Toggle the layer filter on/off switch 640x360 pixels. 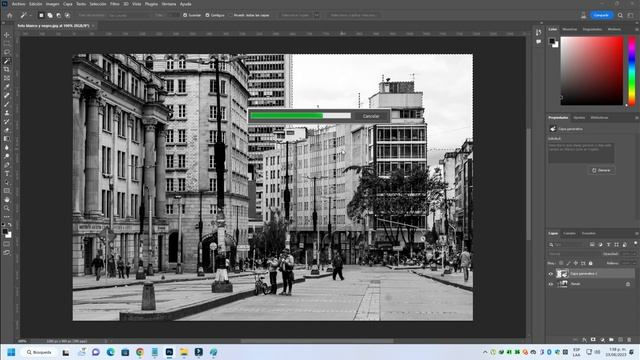point(636,244)
